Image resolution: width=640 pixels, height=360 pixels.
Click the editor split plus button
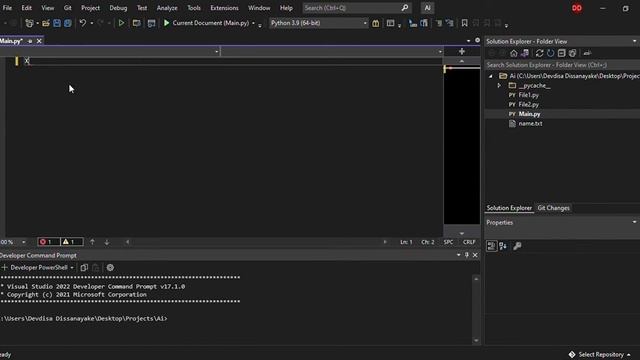[462, 51]
